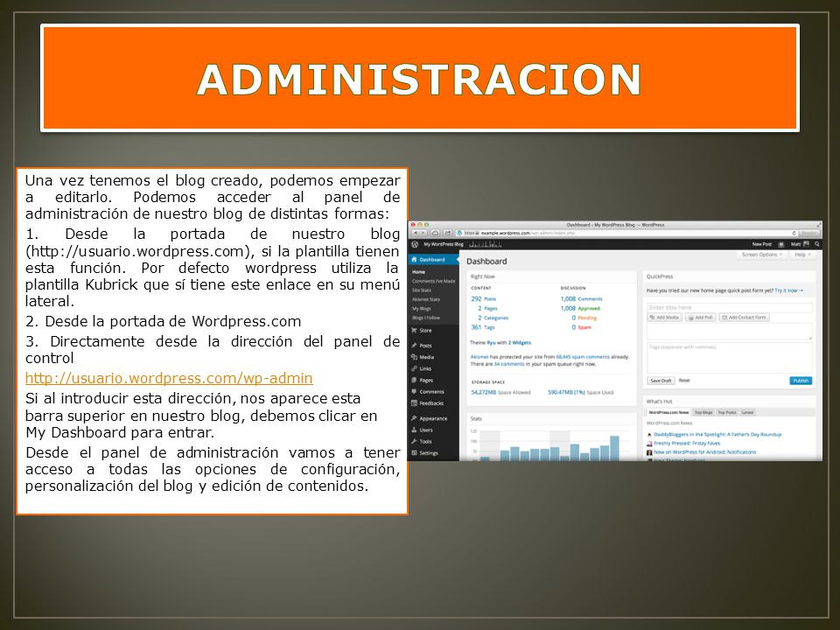Select My Blogs submenu item
The image size is (840, 630).
[x=421, y=309]
